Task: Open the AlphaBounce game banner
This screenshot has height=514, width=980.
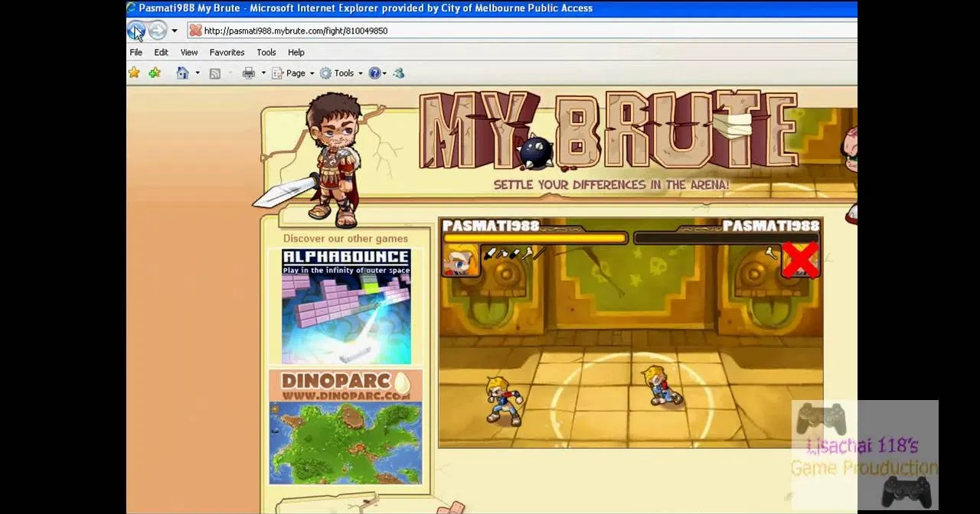Action: (x=346, y=307)
